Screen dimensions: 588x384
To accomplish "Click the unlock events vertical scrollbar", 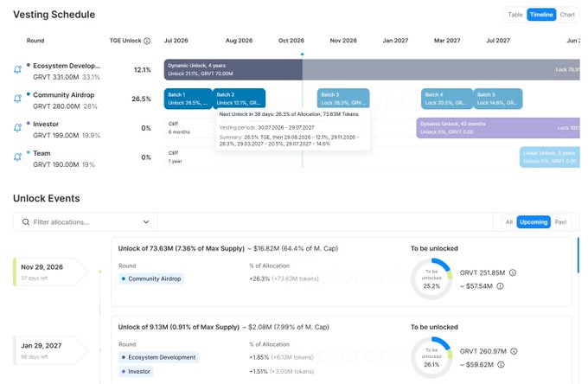I will tap(578, 255).
